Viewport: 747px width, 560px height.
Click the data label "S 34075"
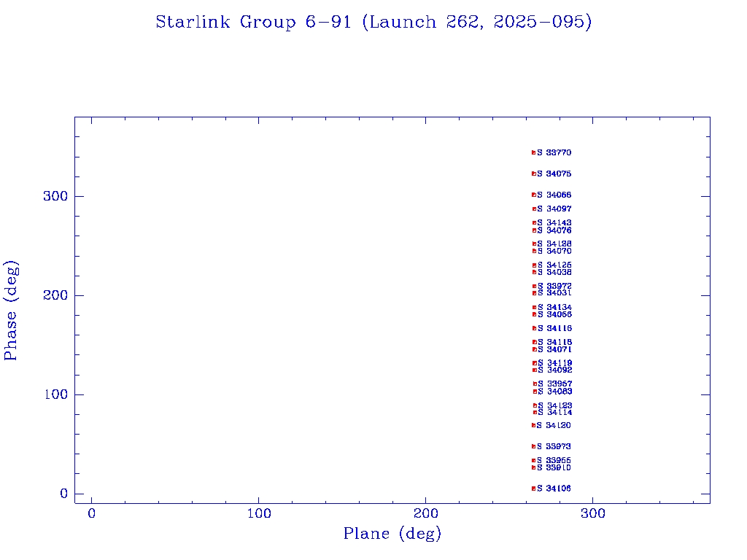click(554, 174)
